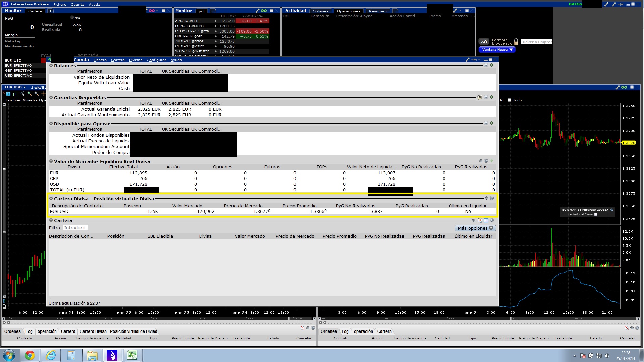This screenshot has height=362, width=644.
Task: Click the Excel icon in taskbar
Action: (x=132, y=355)
